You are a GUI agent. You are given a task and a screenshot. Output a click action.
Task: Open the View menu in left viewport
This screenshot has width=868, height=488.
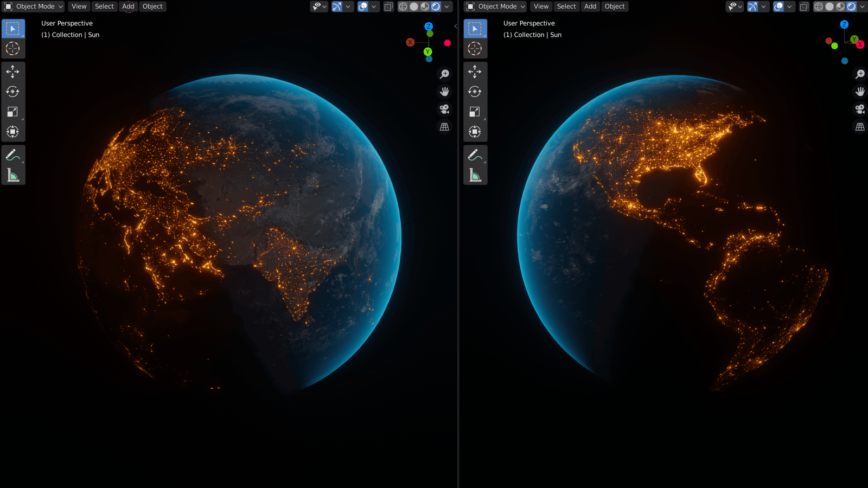click(x=79, y=7)
